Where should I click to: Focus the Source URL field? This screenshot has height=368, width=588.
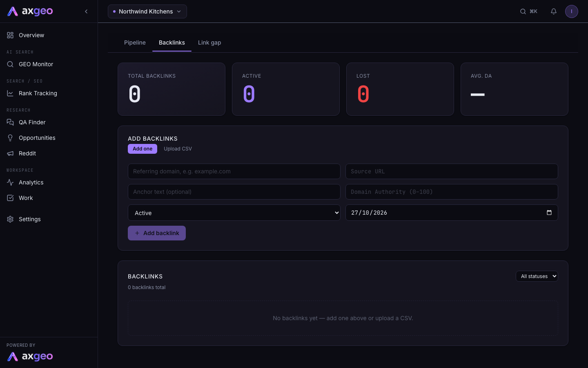pyautogui.click(x=452, y=171)
